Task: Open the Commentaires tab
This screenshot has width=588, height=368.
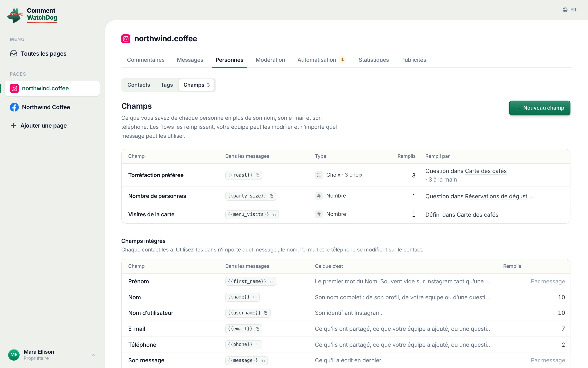Action: pyautogui.click(x=146, y=60)
